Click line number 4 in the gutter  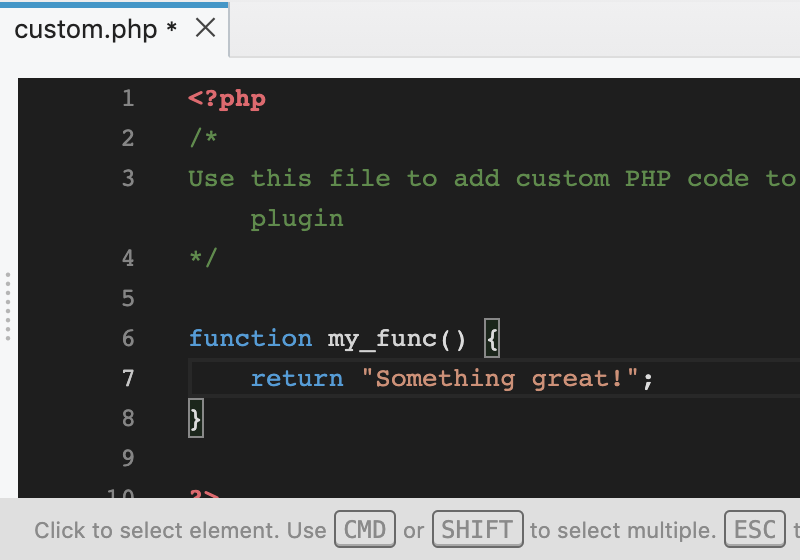(128, 258)
